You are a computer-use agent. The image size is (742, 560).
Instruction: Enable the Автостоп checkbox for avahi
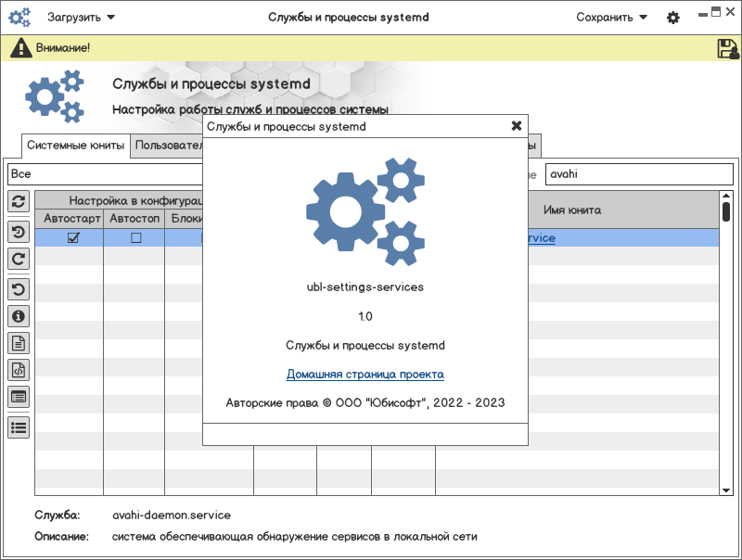[x=135, y=238]
